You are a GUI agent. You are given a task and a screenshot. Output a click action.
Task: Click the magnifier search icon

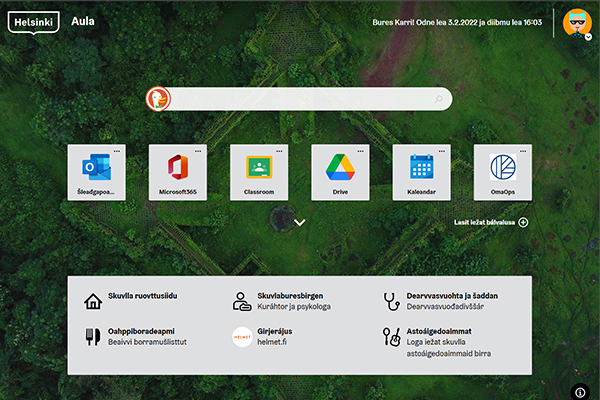click(x=439, y=99)
